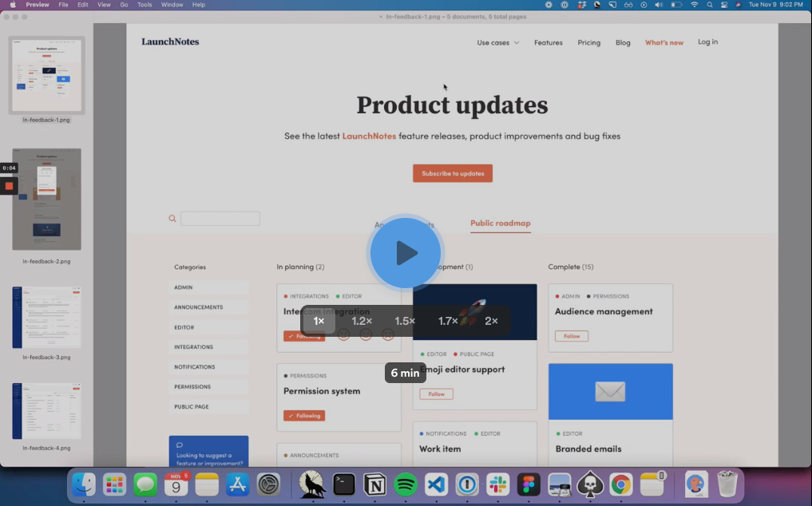Open the View menu
Image resolution: width=812 pixels, height=506 pixels.
click(x=104, y=5)
